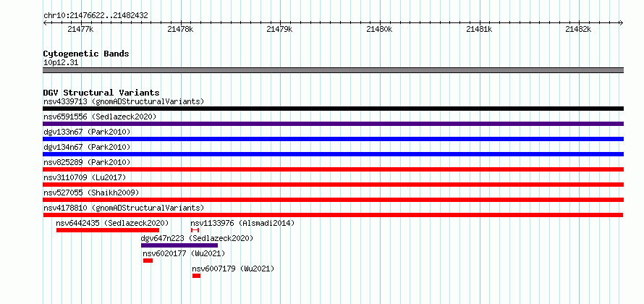Open the nsv6442435 (Sedlazeck2020) label
This screenshot has width=644, height=304.
point(113,223)
